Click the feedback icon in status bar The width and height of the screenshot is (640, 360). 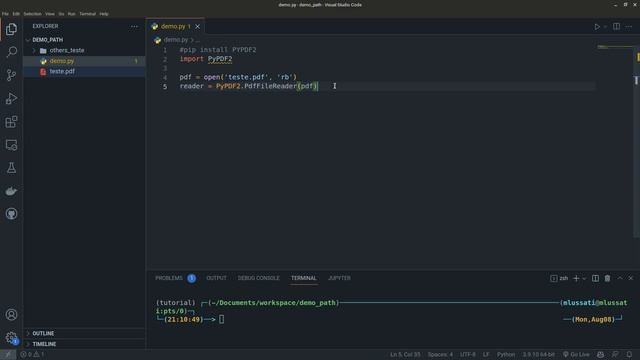615,354
